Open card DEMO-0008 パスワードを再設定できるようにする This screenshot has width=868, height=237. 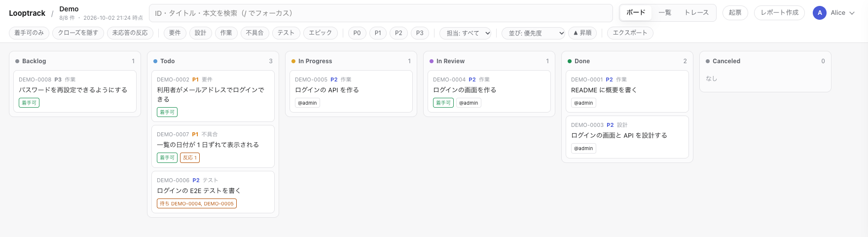coord(75,91)
